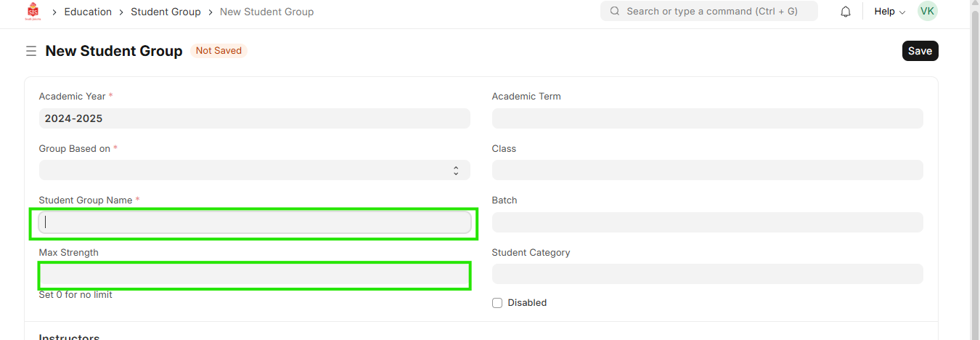Screen dimensions: 980x340
Task: Open the Student Category field
Action: click(707, 274)
